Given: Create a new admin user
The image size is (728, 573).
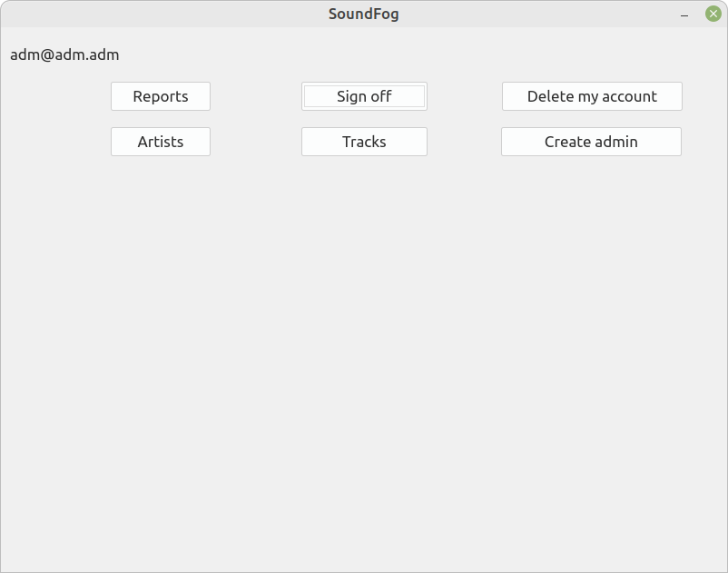Looking at the screenshot, I should (x=592, y=142).
